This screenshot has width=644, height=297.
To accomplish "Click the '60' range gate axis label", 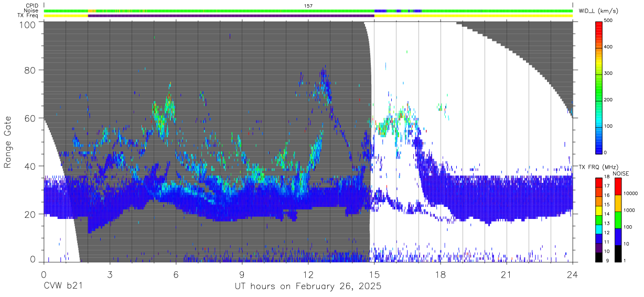I will tap(30, 118).
